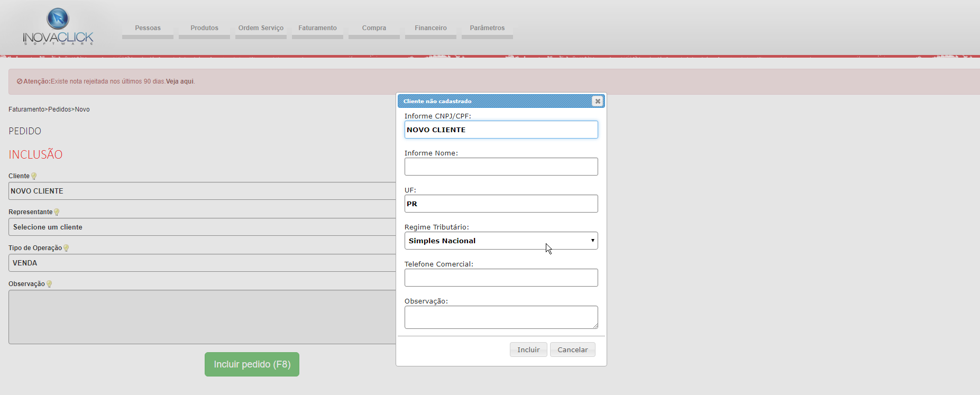Click the green Incluir pedido (F8) button
Screen dimensions: 980x395
tap(252, 364)
